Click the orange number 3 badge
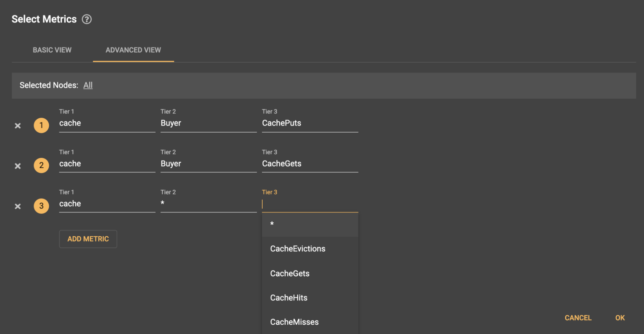The image size is (644, 334). (41, 206)
